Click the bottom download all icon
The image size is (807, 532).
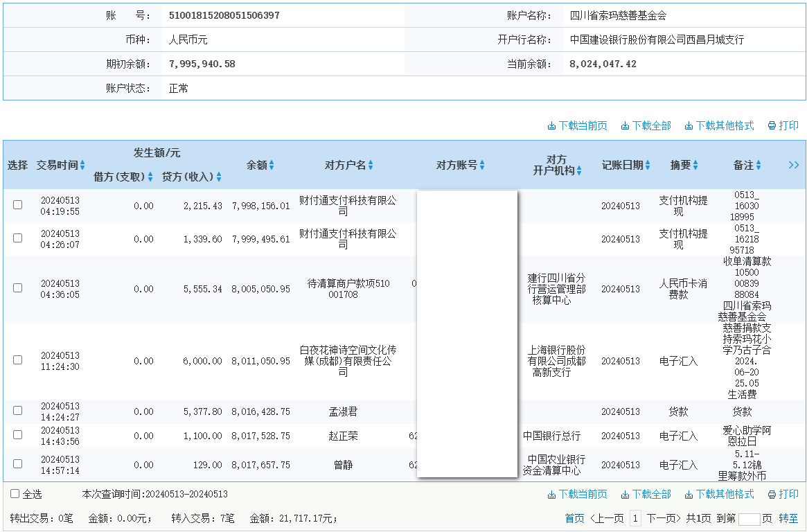pos(625,495)
